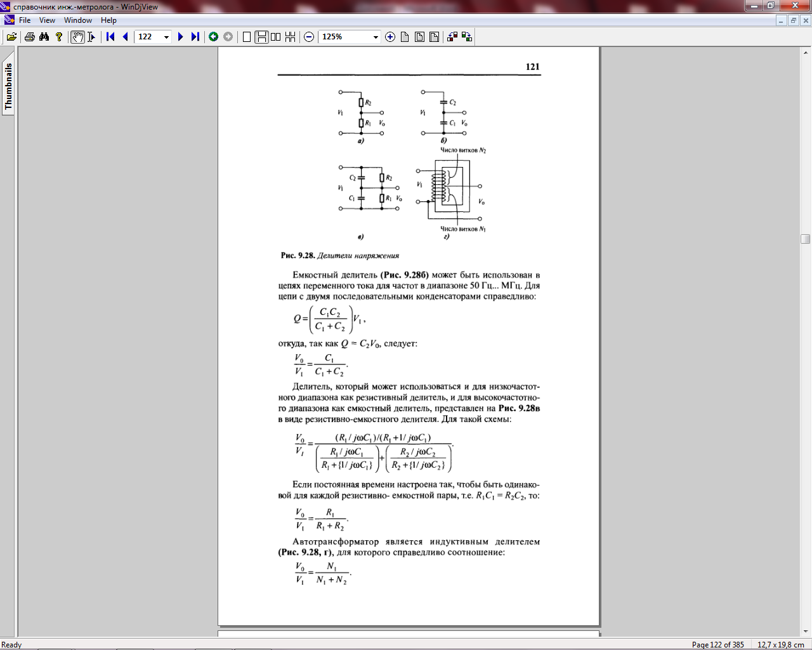Fit whole page in window icon
Image resolution: width=812 pixels, height=650 pixels.
[419, 37]
